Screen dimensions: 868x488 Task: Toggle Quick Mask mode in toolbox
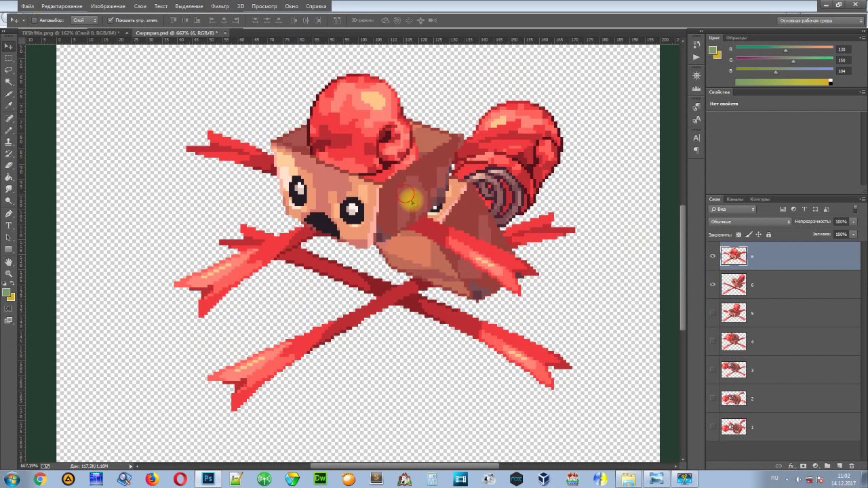coord(9,308)
